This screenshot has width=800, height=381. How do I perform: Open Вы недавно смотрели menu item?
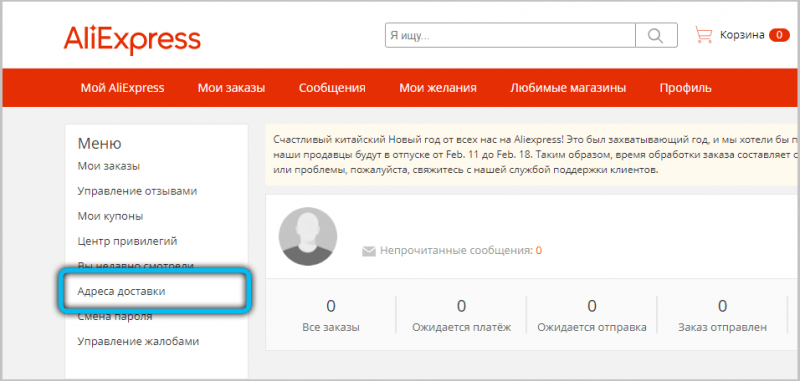point(136,265)
